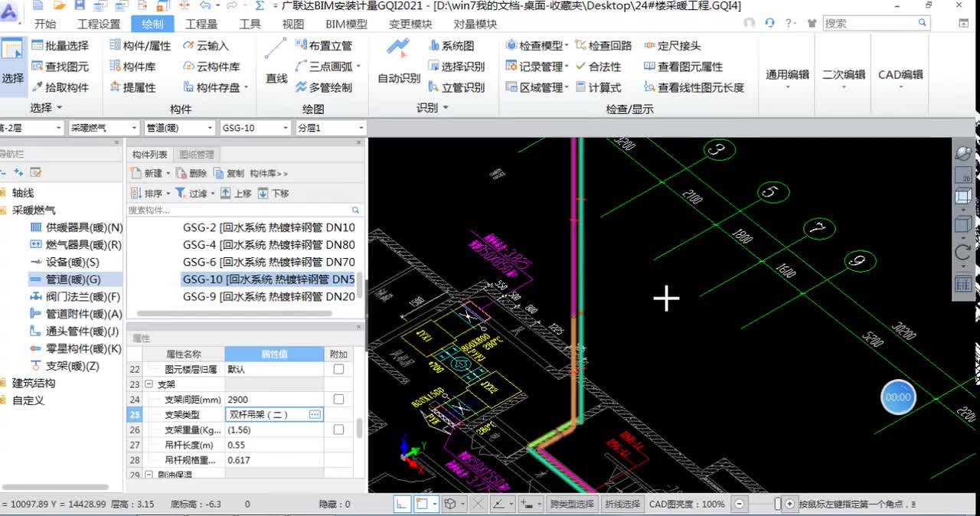Click 复制 copy component button
This screenshot has width=980, height=516.
pyautogui.click(x=229, y=174)
